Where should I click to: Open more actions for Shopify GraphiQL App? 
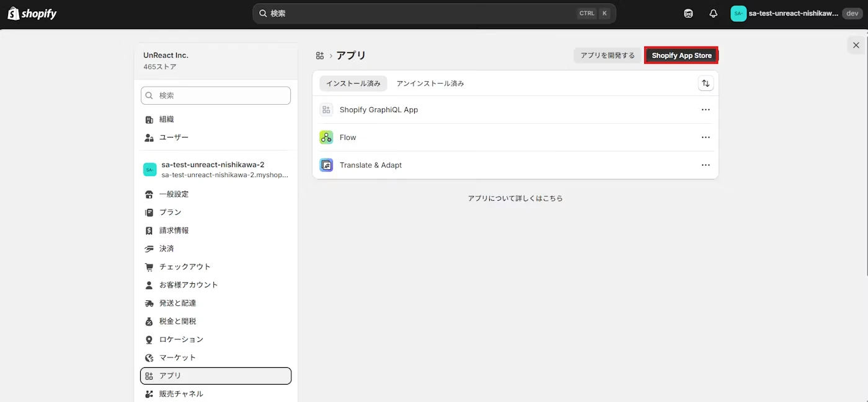click(706, 110)
